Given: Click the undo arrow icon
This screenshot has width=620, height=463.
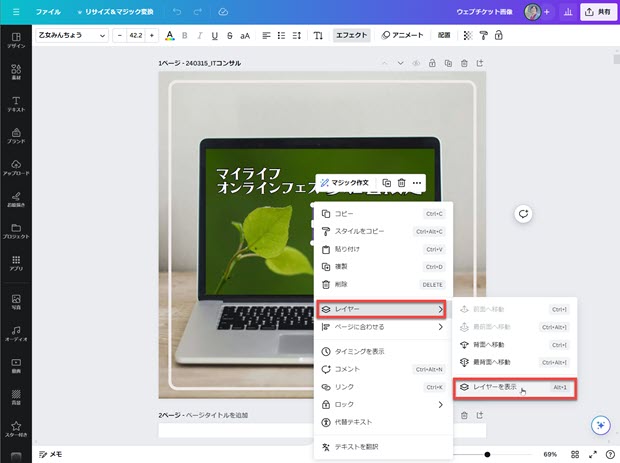Looking at the screenshot, I should click(176, 12).
